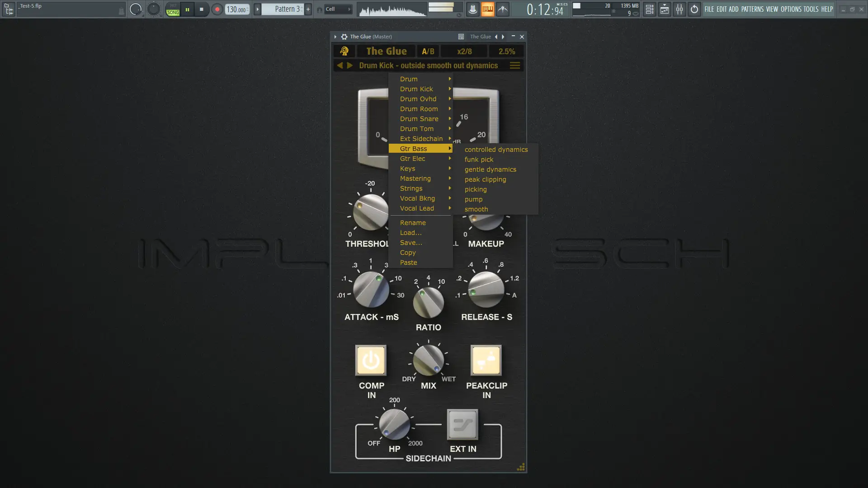Click Save... in the preset menu
This screenshot has height=488, width=868.
[410, 243]
